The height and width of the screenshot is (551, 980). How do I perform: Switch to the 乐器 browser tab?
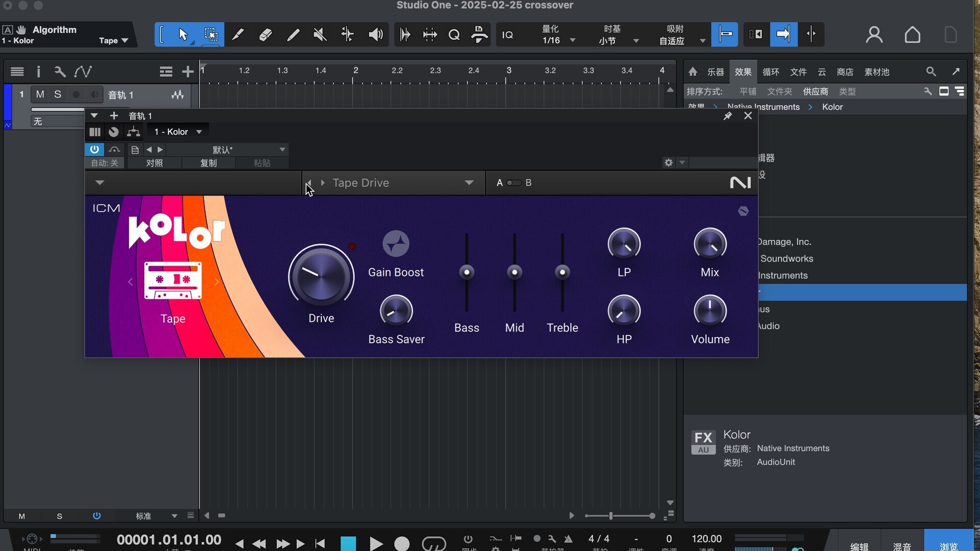(x=716, y=72)
